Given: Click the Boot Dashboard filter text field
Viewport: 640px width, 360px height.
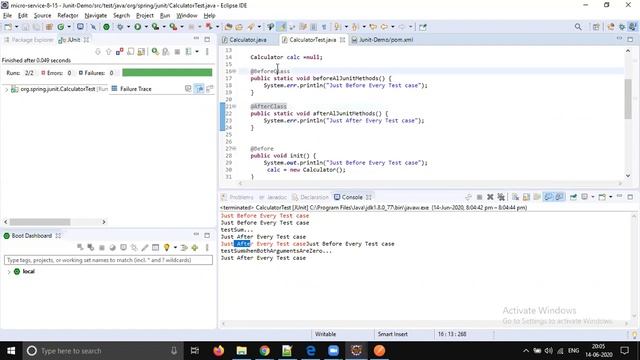Looking at the screenshot, I should (x=108, y=260).
